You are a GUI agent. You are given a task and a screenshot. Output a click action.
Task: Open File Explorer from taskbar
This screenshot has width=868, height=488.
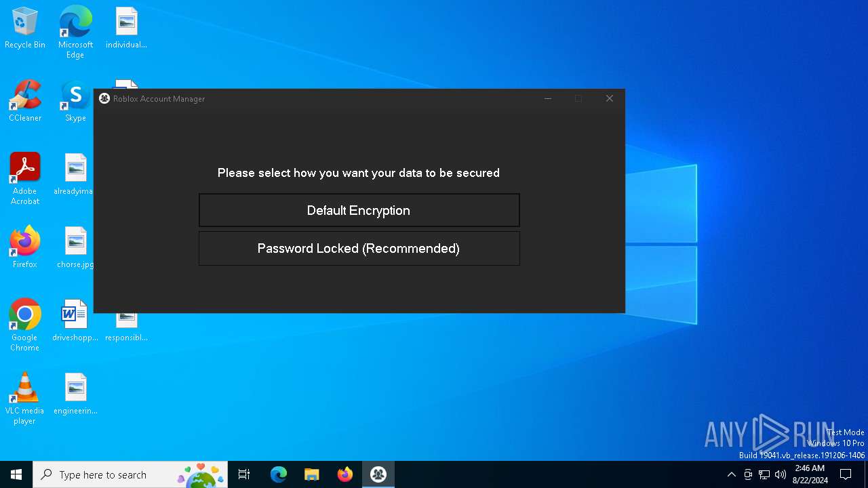coord(312,474)
